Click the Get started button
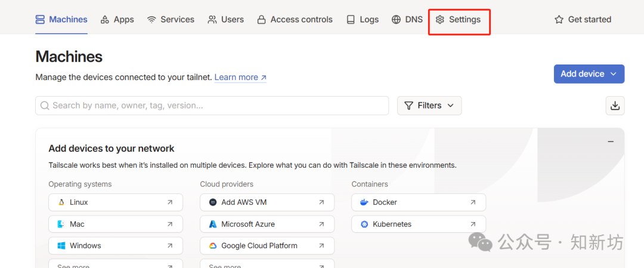 coord(583,20)
